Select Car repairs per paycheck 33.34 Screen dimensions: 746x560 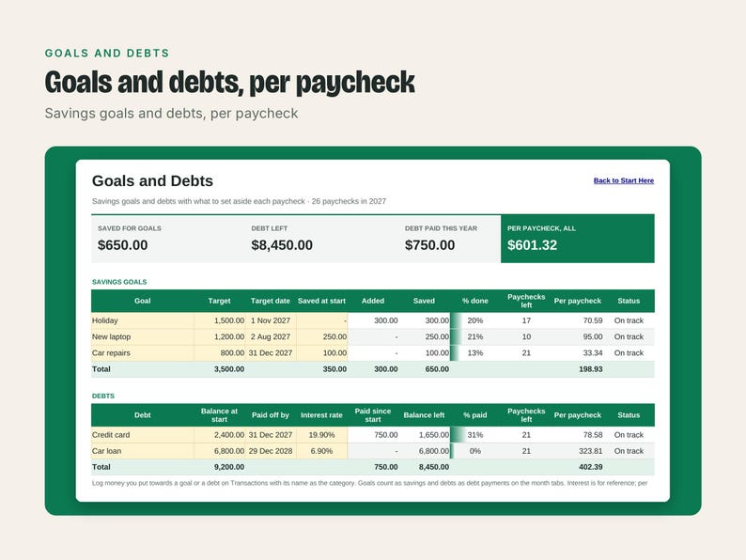pos(593,353)
